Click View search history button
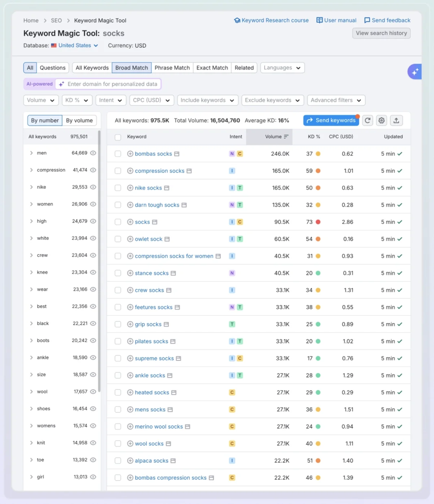 click(x=381, y=33)
